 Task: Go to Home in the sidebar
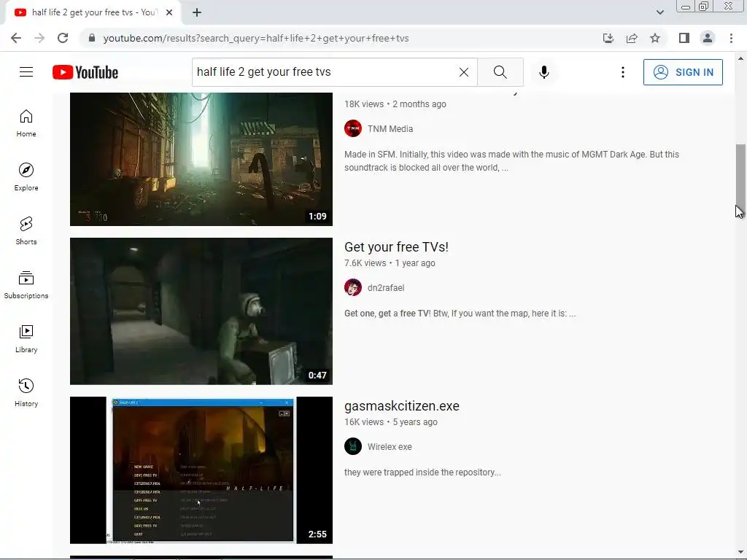[26, 123]
